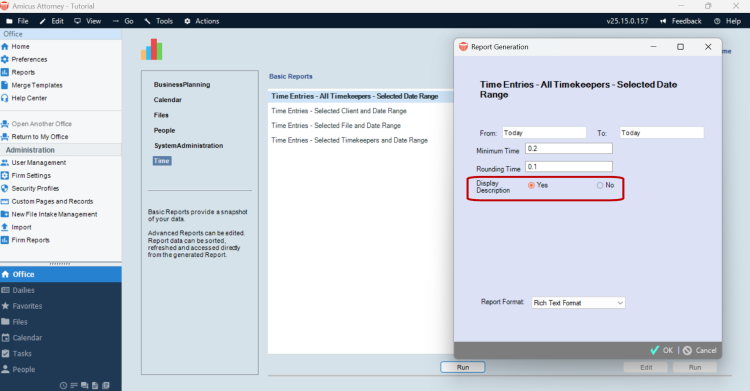750x391 pixels.
Task: Click the Files folder module icon
Action: coord(5,322)
